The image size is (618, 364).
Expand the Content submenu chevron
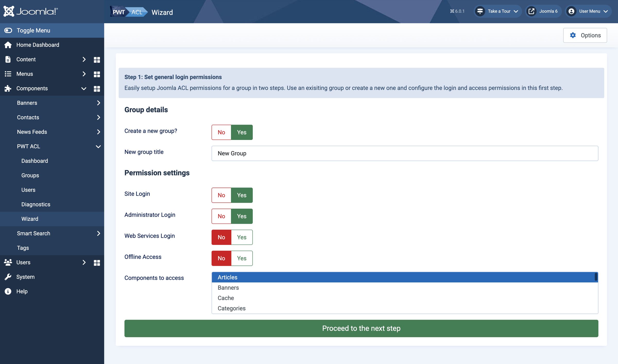(84, 59)
